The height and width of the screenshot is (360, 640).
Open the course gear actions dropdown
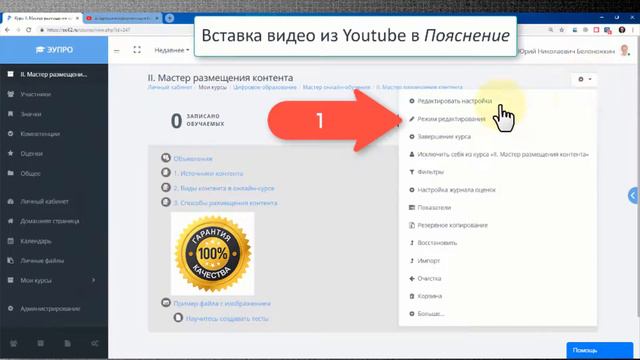coord(584,79)
